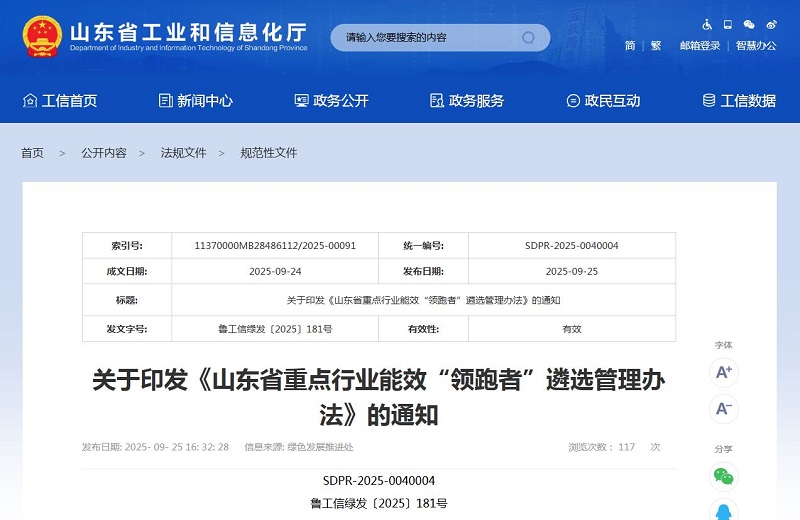800x520 pixels.
Task: Decrease font size with A- button
Action: [723, 408]
